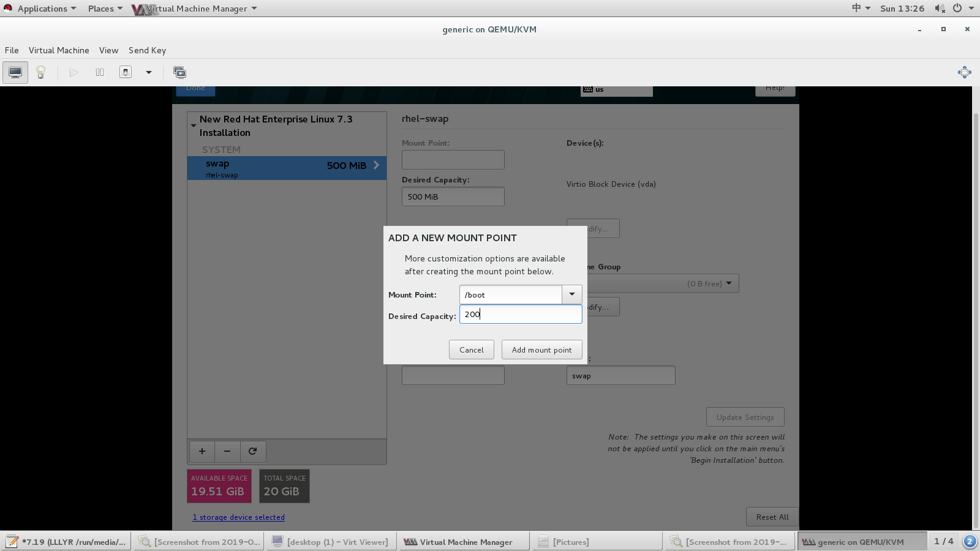Open the clock showing Sun 13:26
980x551 pixels.
pyautogui.click(x=902, y=9)
